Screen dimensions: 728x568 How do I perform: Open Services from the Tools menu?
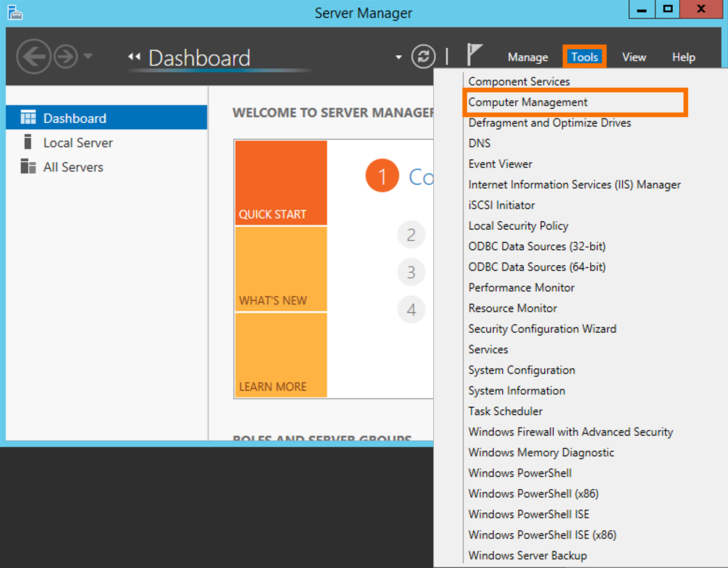488,350
